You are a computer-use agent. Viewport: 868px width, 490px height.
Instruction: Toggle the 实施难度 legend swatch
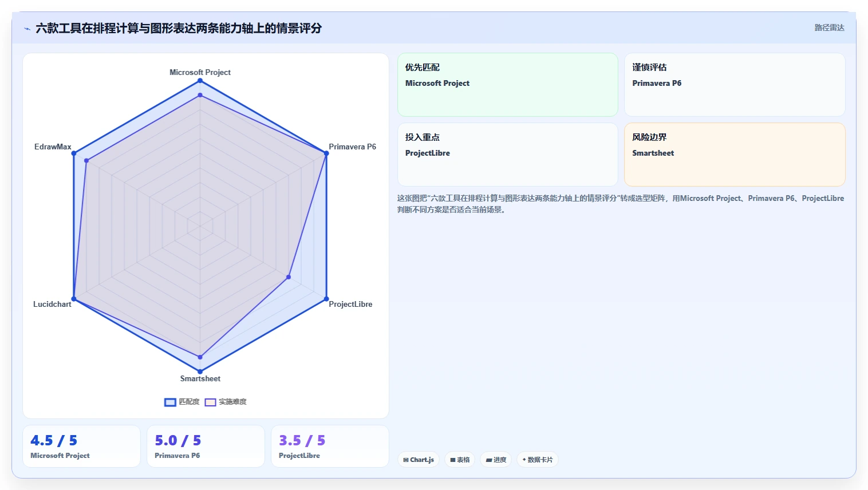click(x=210, y=402)
